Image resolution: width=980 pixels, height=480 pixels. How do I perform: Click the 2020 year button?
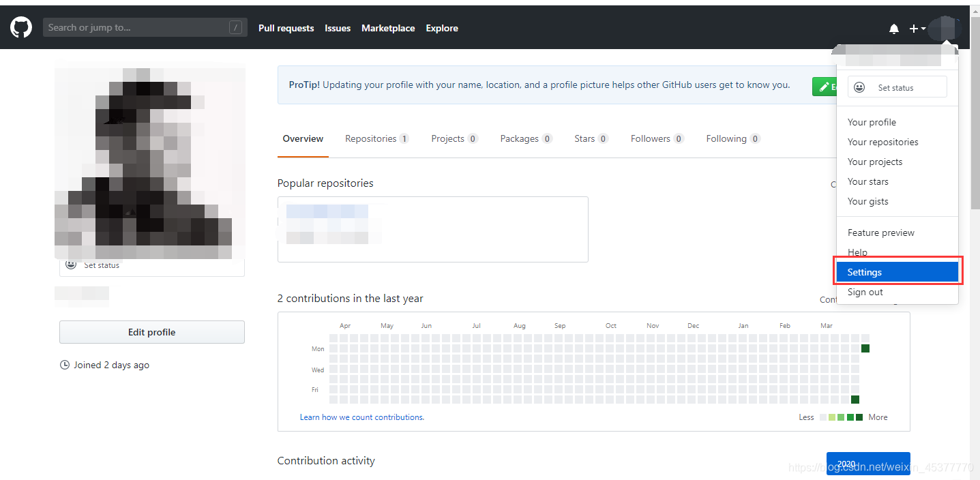[x=867, y=464]
